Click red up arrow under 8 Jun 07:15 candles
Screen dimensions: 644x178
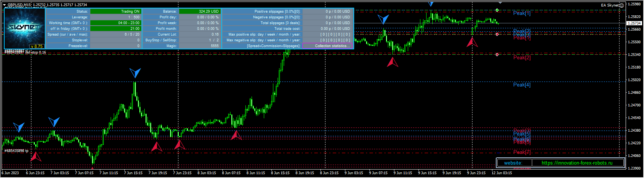tap(236, 135)
